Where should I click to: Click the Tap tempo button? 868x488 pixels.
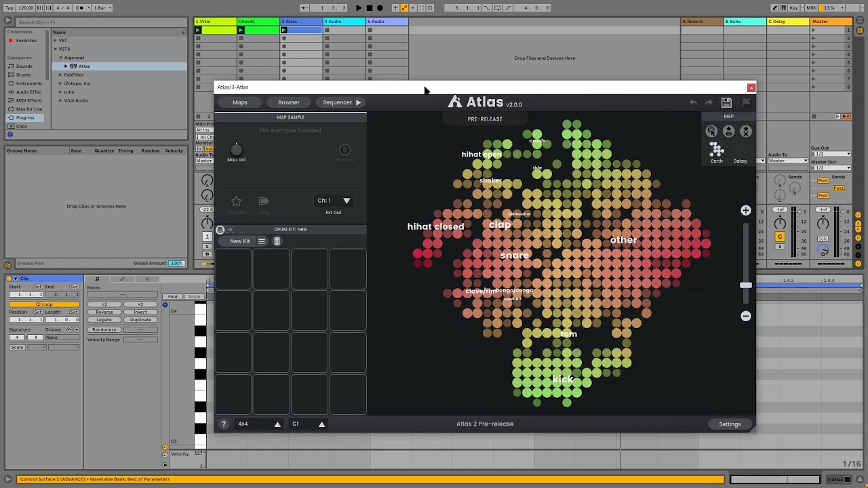click(x=8, y=8)
